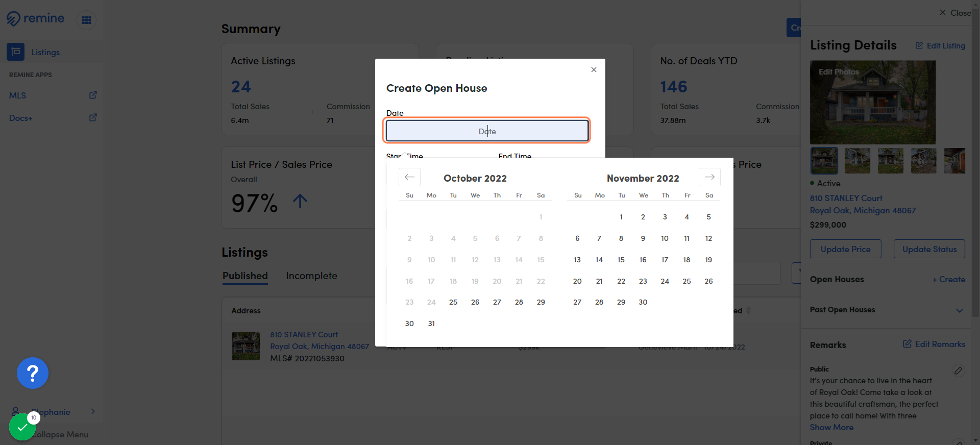The image size is (980, 445).
Task: Select October 31 in calendar
Action: [431, 324]
